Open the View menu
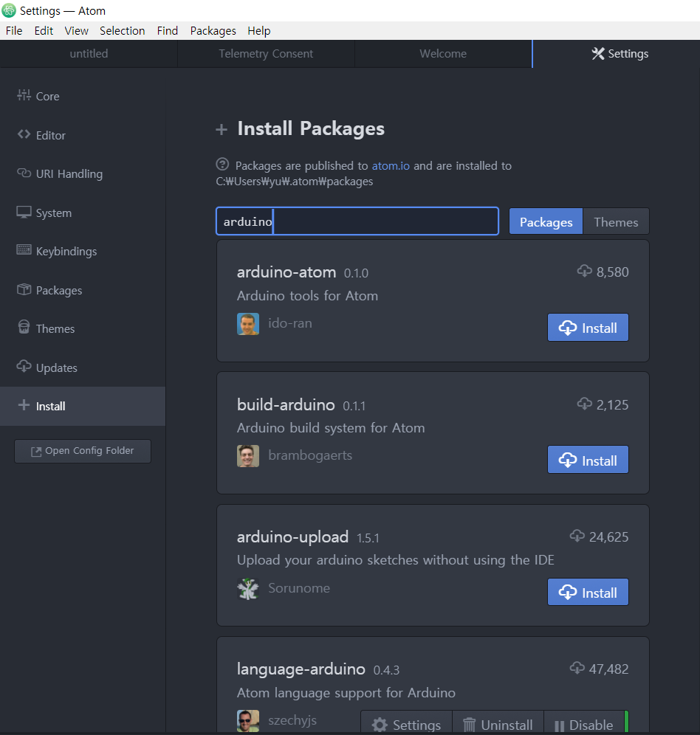 click(77, 31)
